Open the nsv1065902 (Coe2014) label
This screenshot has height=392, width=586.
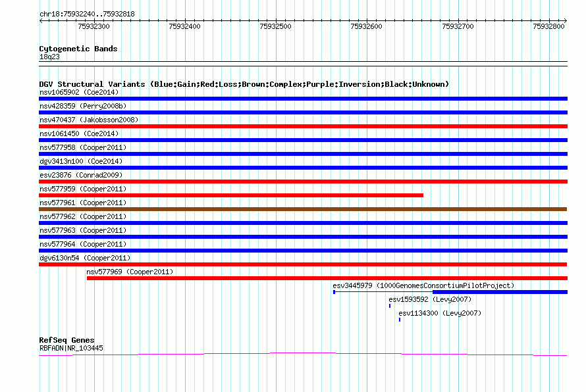[79, 92]
